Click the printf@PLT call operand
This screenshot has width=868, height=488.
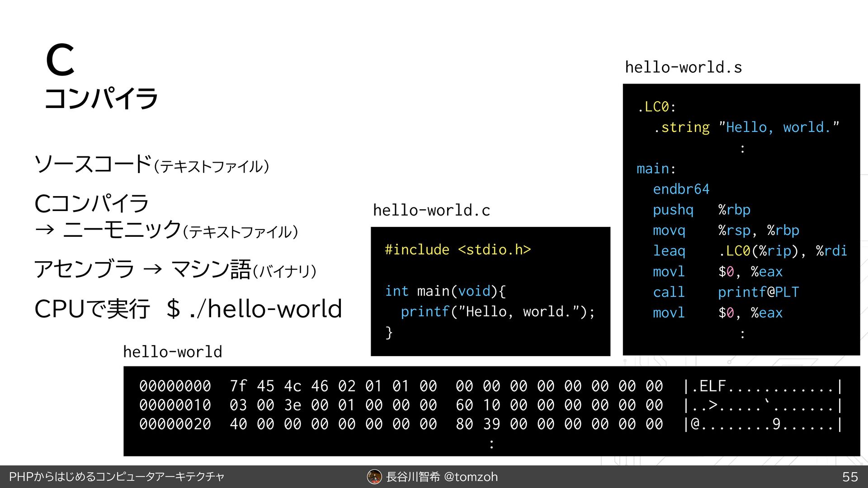(758, 292)
